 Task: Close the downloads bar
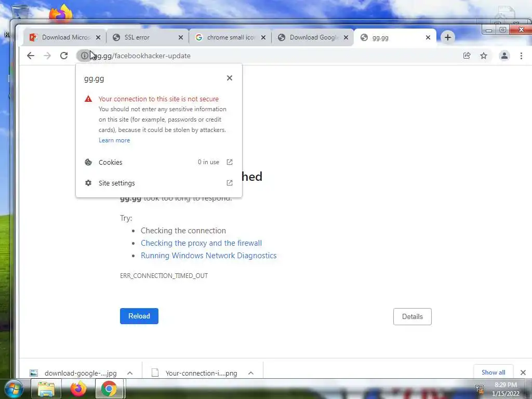(x=523, y=373)
